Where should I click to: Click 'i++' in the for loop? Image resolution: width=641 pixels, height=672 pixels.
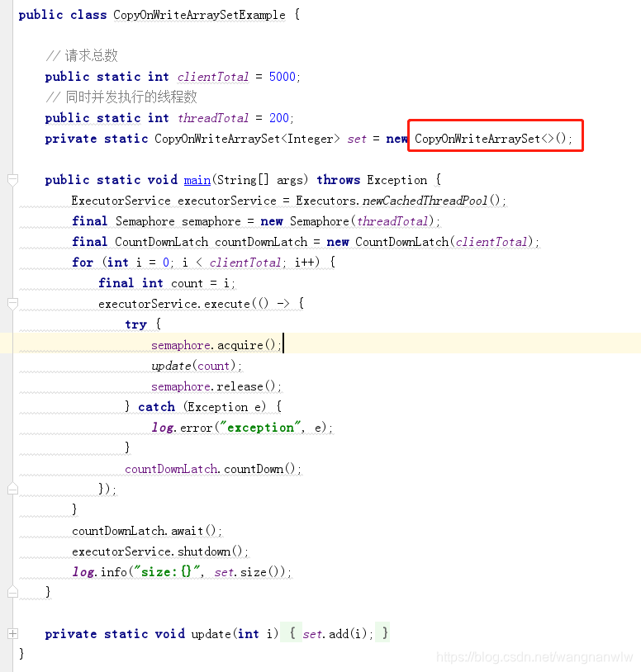tap(306, 263)
